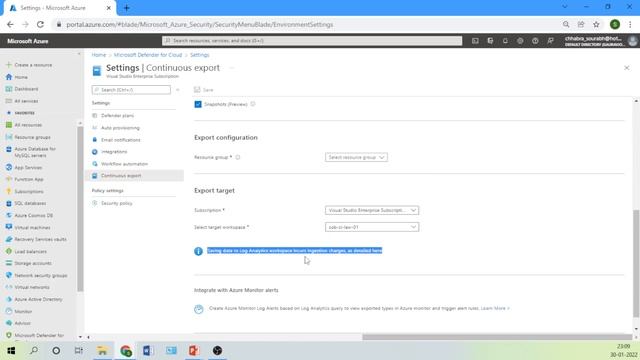640x360 pixels.
Task: Open the Subscription dropdown
Action: pos(372,210)
